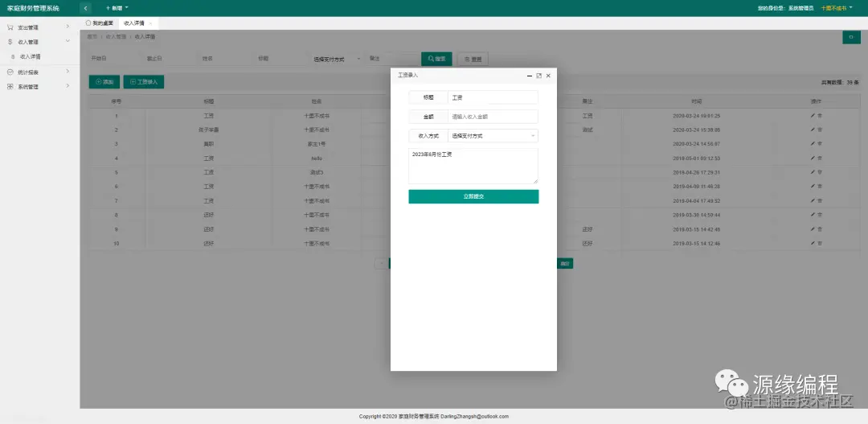Click the refresh button at top right
868x424 pixels.
coord(851,37)
